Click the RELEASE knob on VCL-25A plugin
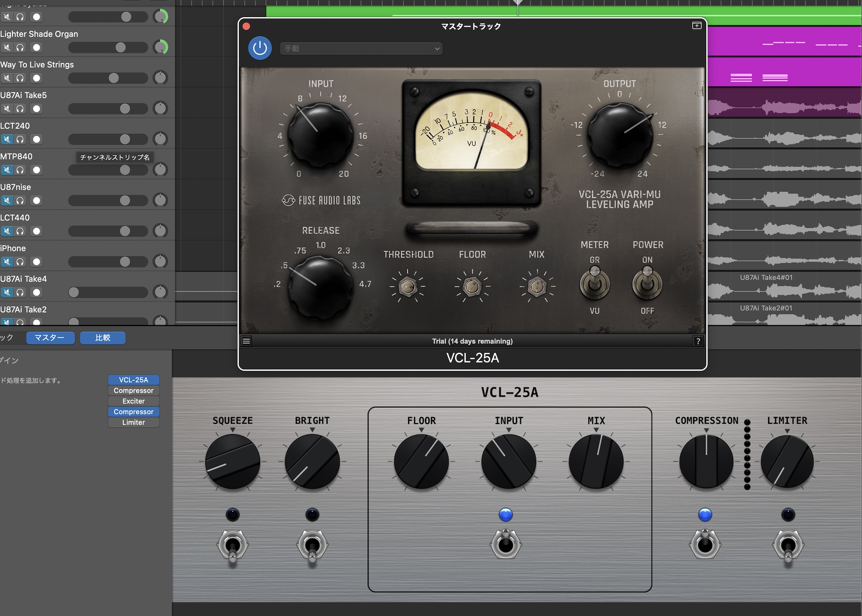Image resolution: width=862 pixels, height=616 pixels. (x=321, y=288)
